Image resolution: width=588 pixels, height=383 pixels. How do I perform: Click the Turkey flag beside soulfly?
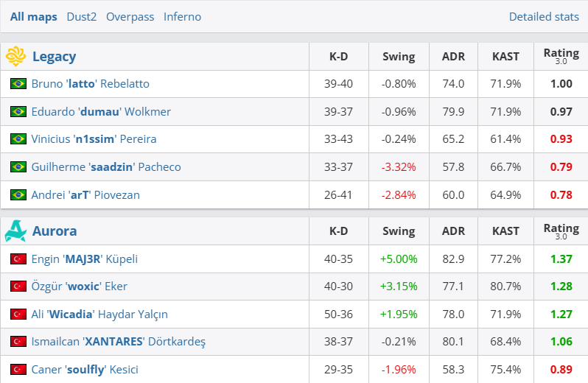click(18, 370)
